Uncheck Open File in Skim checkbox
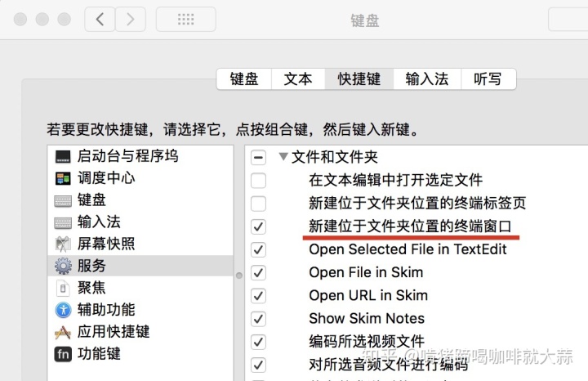The height and width of the screenshot is (381, 588). click(258, 273)
